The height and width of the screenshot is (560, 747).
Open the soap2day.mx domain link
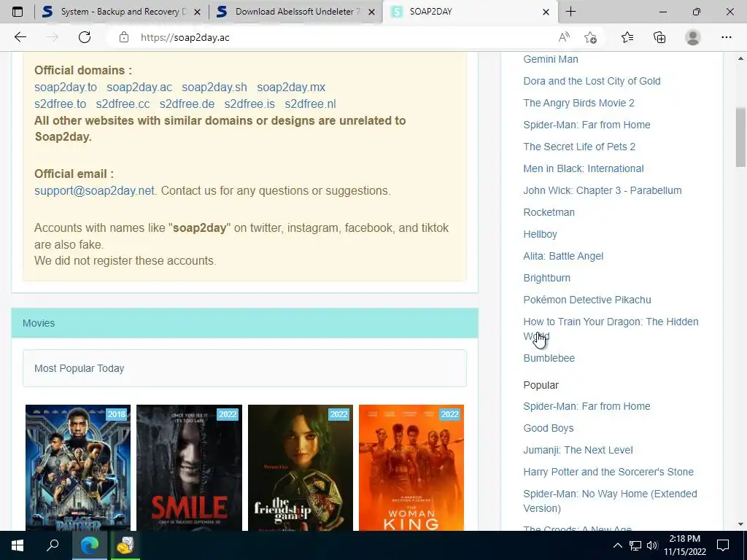[291, 87]
